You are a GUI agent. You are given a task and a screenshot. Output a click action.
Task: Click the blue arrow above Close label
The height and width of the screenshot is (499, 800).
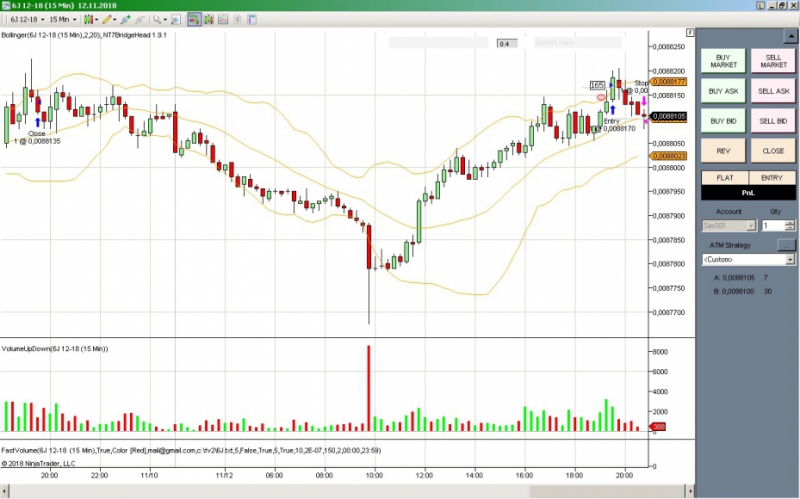click(38, 122)
